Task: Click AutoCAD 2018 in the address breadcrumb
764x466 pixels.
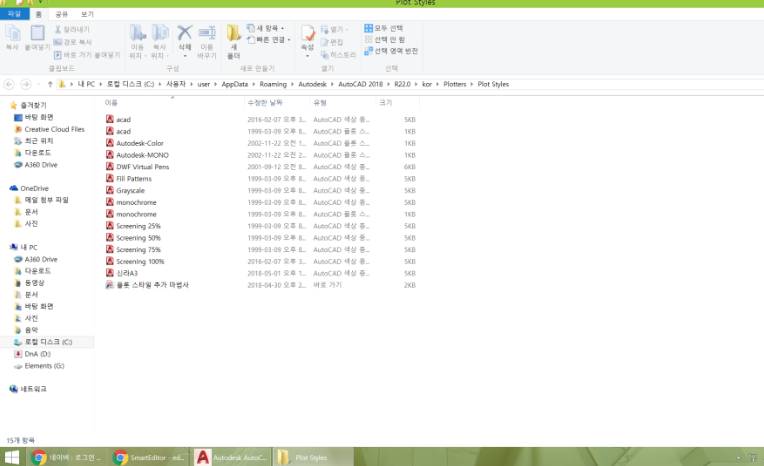Action: coord(361,84)
